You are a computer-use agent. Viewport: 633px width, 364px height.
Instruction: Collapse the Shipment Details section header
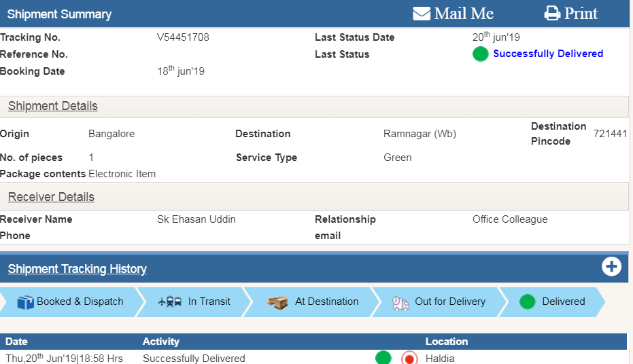click(x=53, y=106)
